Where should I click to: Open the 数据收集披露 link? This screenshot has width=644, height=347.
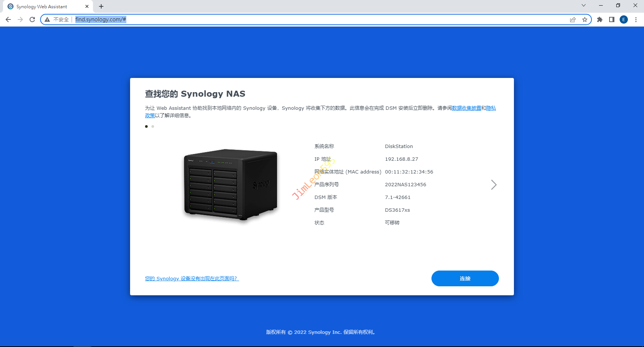[466, 108]
